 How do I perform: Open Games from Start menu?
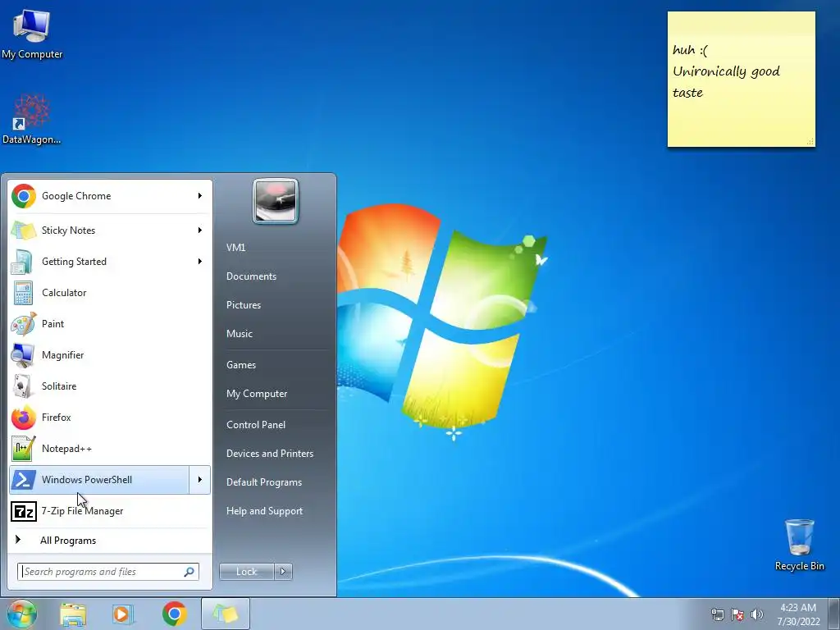[241, 365]
